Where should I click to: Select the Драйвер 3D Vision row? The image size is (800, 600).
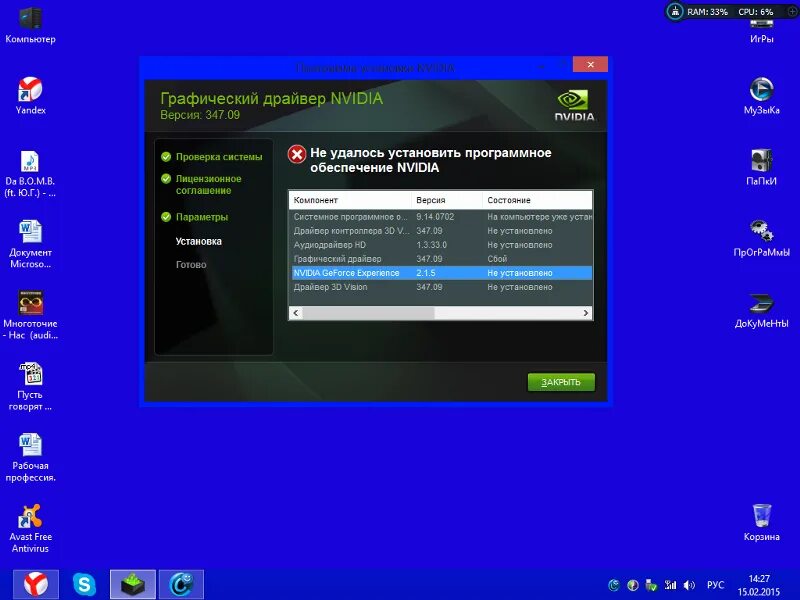click(x=441, y=287)
